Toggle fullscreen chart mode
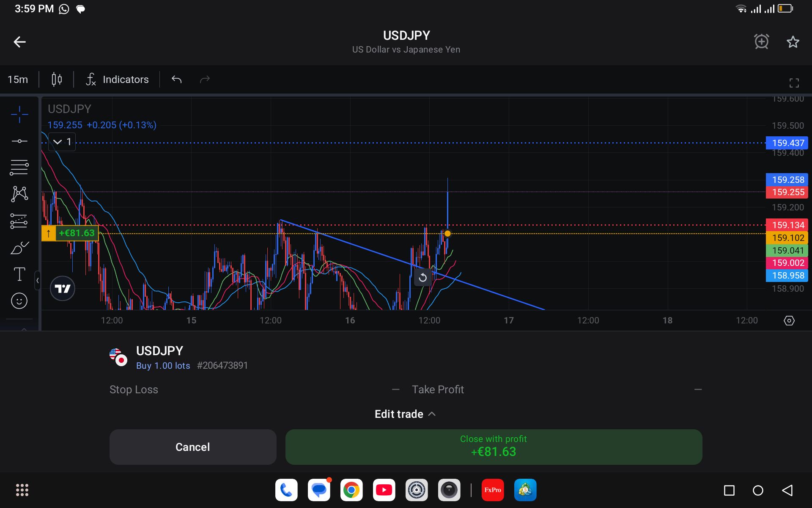The width and height of the screenshot is (812, 508). 794,83
